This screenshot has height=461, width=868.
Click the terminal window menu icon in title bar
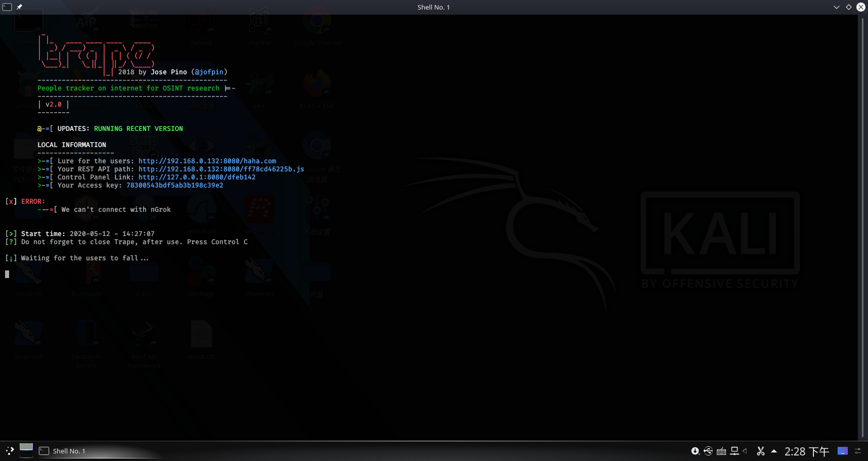tap(7, 7)
